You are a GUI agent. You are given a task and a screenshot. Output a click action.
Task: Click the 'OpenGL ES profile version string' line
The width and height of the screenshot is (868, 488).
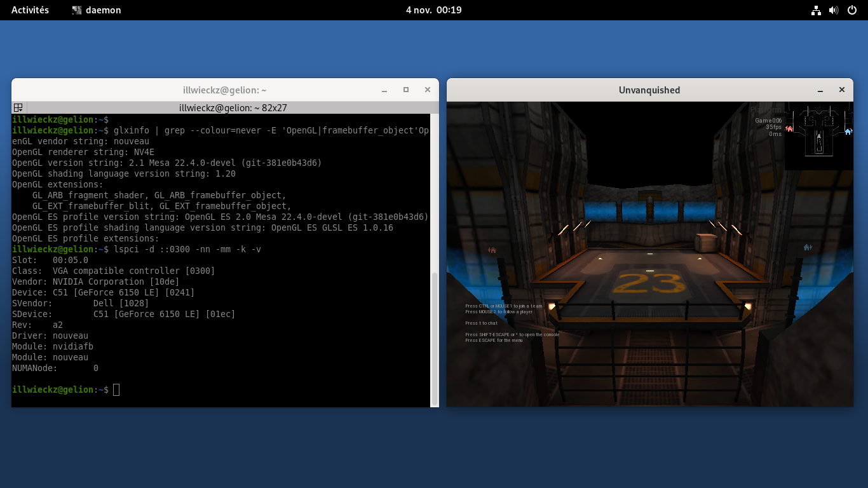tap(220, 217)
